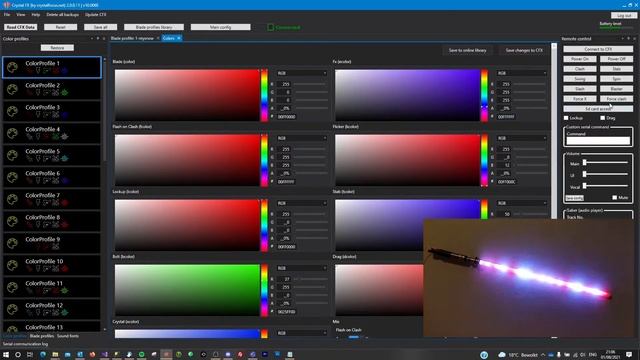Open Task View from the taskbar
The image size is (640, 360).
(x=30, y=355)
